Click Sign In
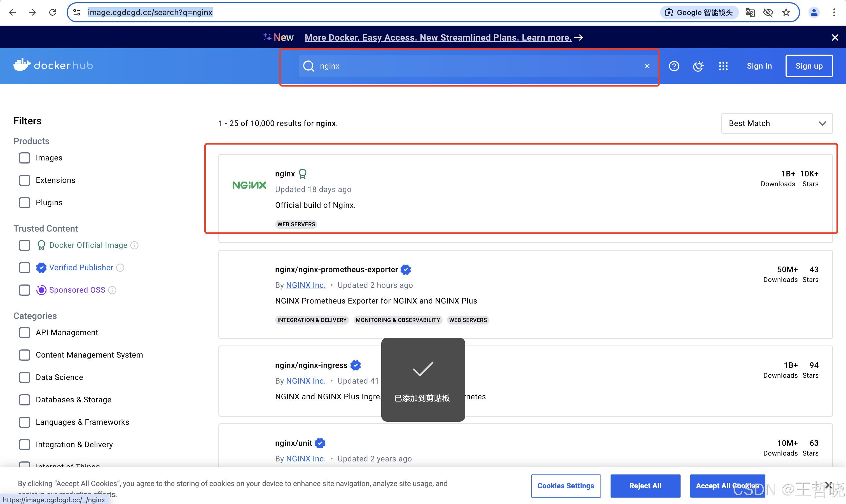The image size is (846, 504). point(759,66)
